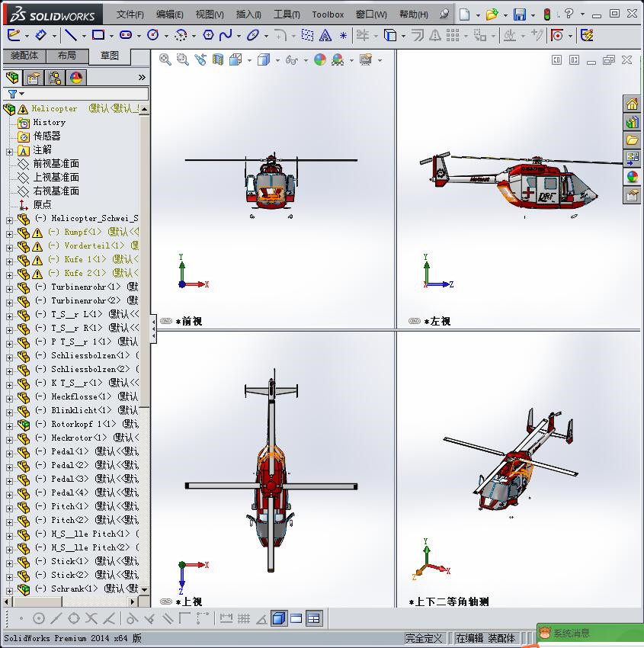Open the 文件(F) menu
644x648 pixels.
(130, 14)
